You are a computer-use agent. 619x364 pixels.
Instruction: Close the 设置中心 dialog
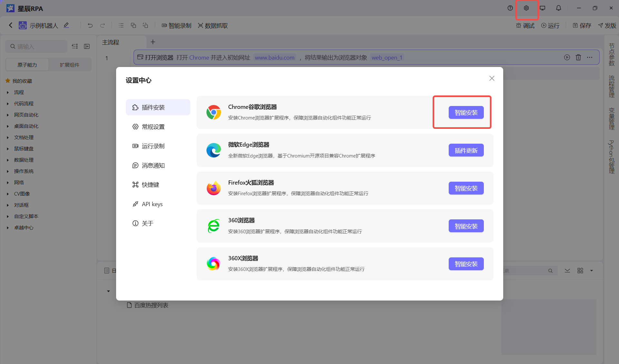tap(492, 78)
